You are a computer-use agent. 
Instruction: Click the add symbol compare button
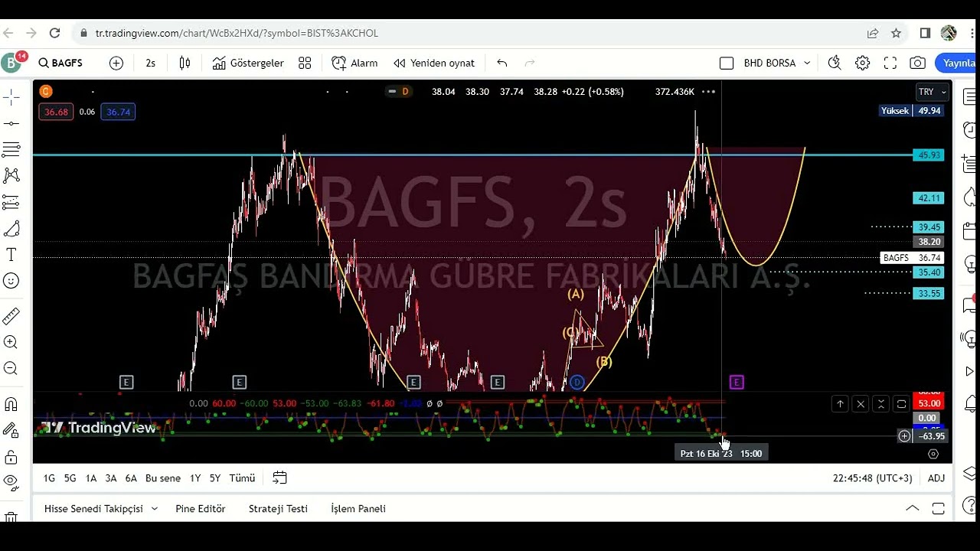click(x=116, y=63)
